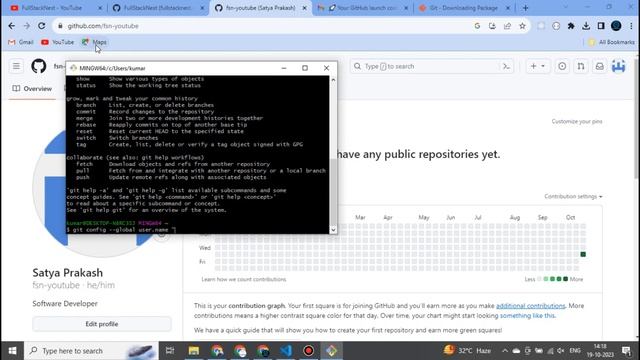Viewport: 640px width, 360px height.
Task: Click the dark green October contribution square
Action: point(583,254)
